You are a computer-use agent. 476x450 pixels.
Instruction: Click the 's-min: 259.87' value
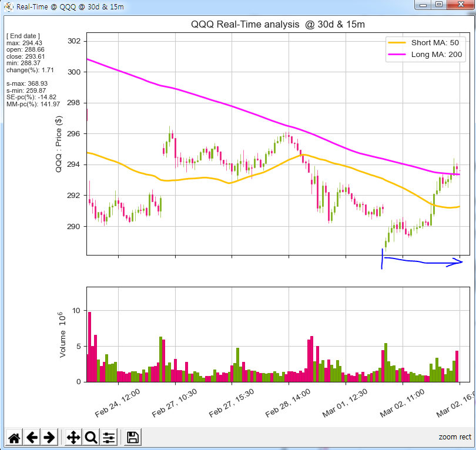[26, 90]
